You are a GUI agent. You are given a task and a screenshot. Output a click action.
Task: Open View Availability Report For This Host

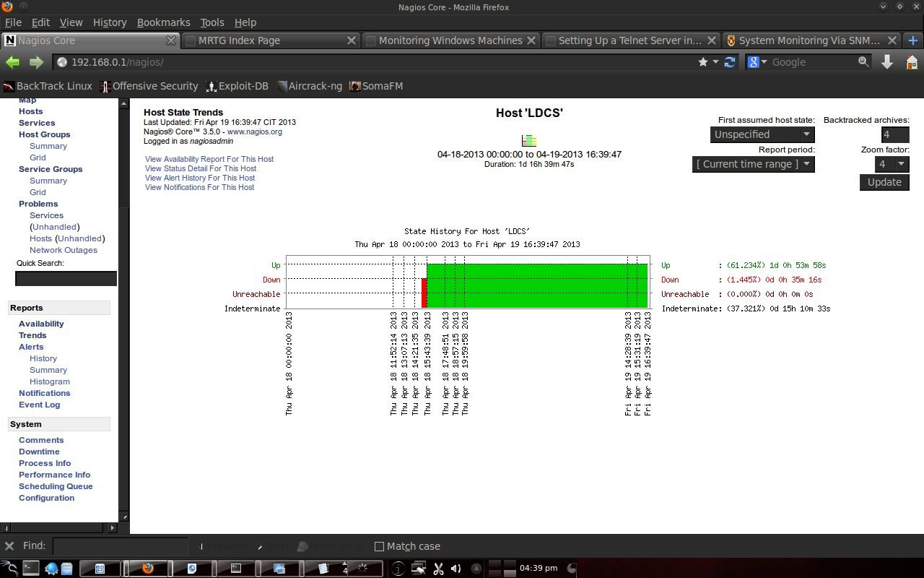(x=209, y=159)
